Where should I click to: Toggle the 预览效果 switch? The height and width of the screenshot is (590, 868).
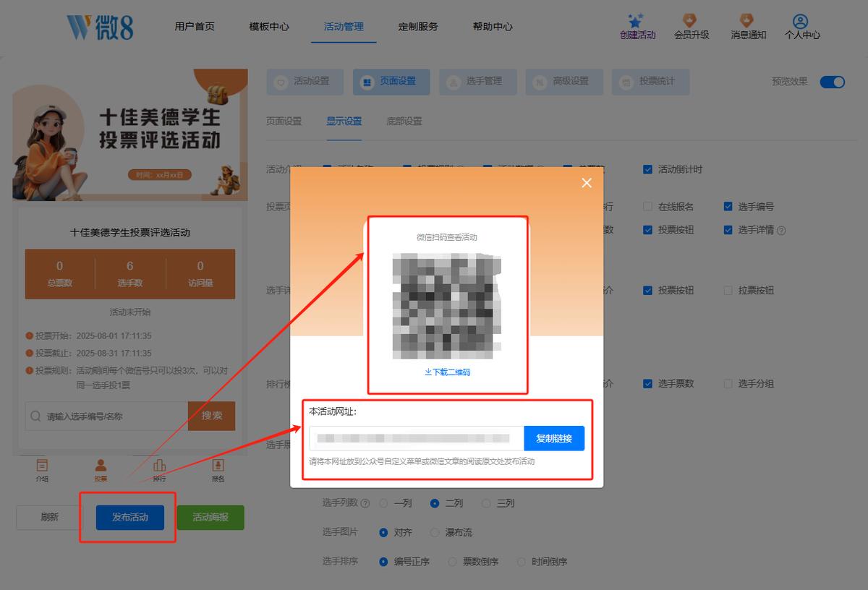coord(833,82)
